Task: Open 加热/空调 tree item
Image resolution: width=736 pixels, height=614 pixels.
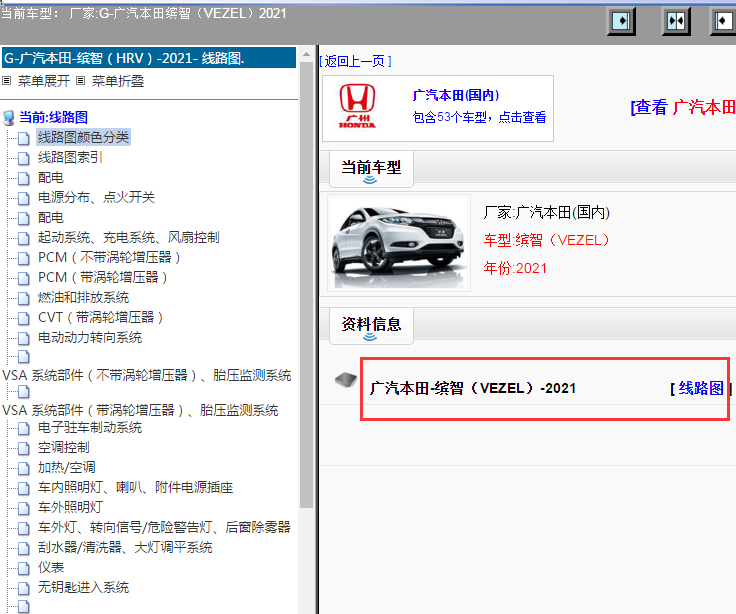Action: pyautogui.click(x=67, y=468)
